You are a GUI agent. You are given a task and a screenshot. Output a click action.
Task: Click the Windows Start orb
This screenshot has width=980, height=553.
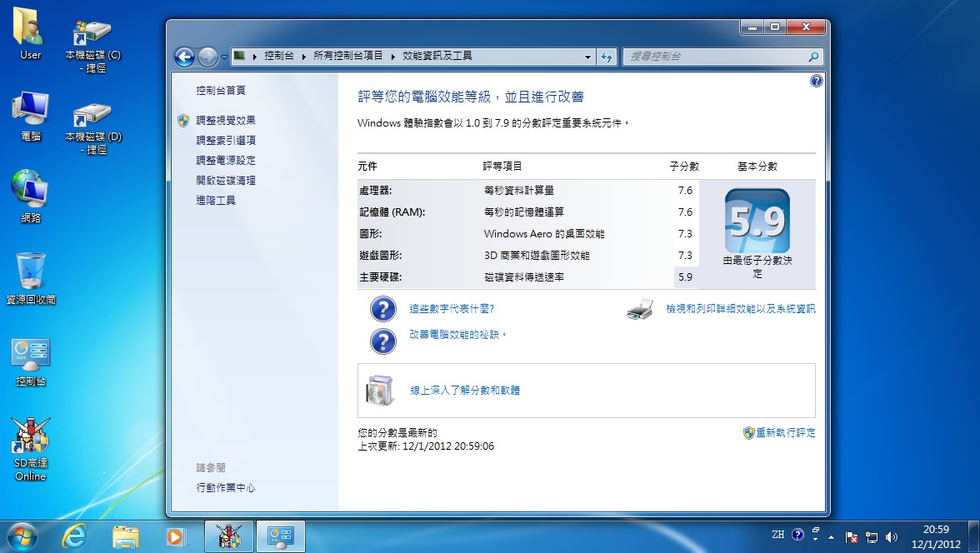[22, 536]
